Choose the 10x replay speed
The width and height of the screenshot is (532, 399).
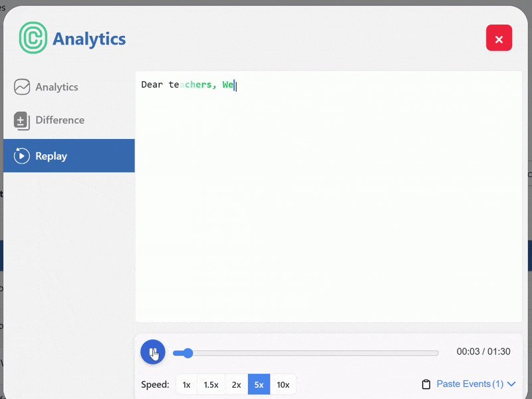[x=283, y=384]
